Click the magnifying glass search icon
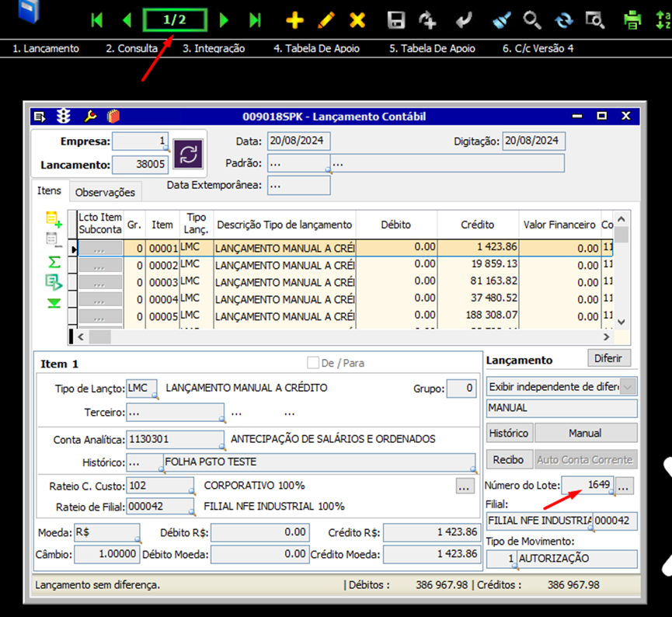The image size is (672, 617). tap(531, 20)
